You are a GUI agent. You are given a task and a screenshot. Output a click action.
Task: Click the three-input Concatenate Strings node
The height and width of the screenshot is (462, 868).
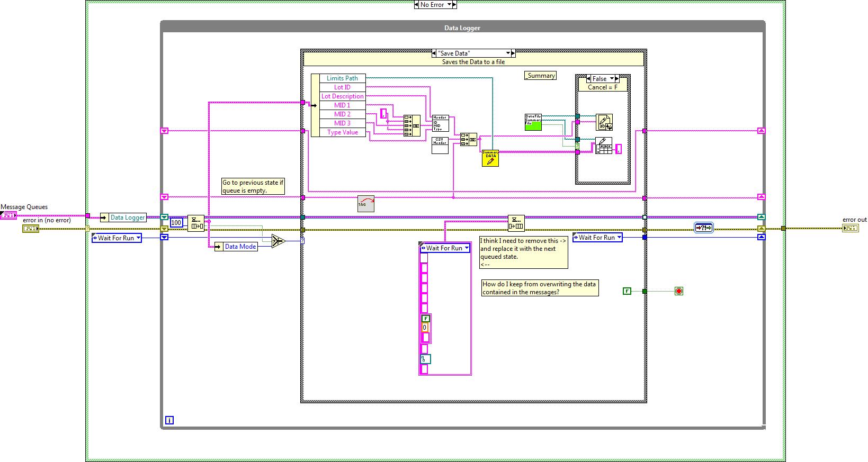[x=468, y=139]
